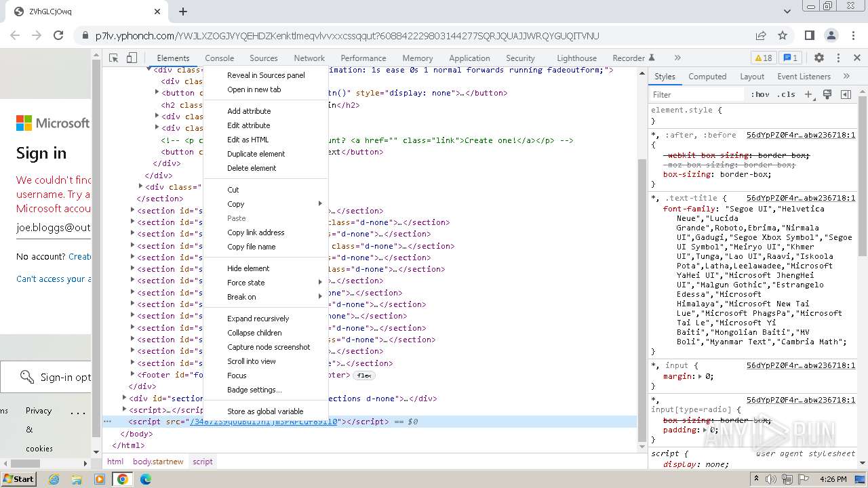Focus the Styles Filter field
This screenshot has width=868, height=488.
tap(697, 95)
